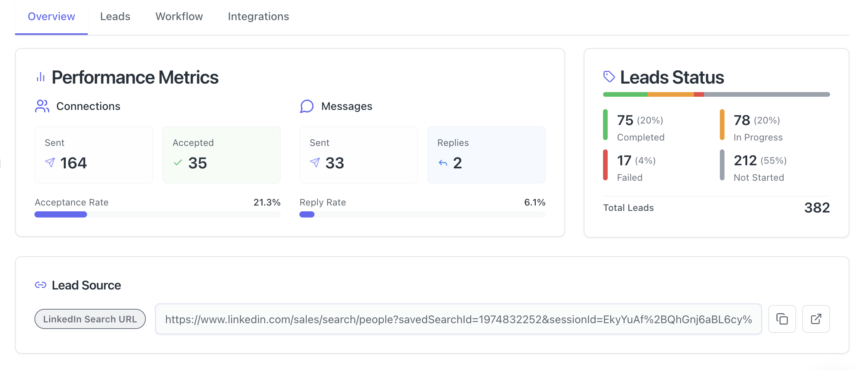Open the Workflow tab
This screenshot has width=868, height=370.
click(179, 17)
